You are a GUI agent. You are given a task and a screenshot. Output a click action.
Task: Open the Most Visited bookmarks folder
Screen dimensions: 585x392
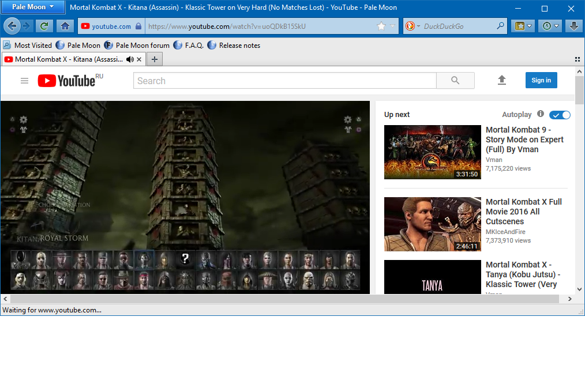[28, 46]
